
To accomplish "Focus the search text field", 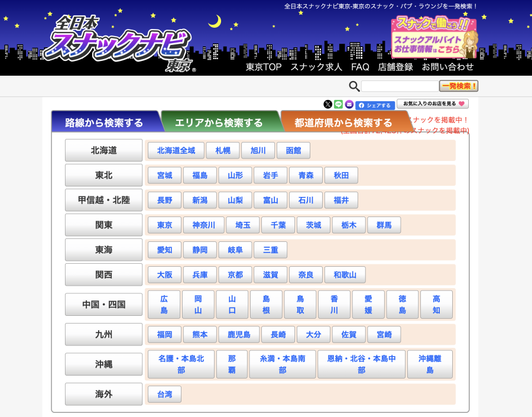I will (400, 86).
